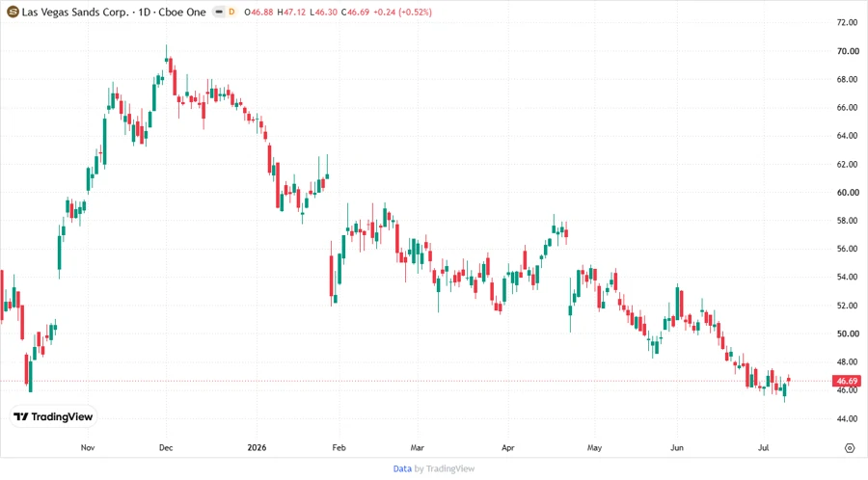The image size is (868, 480).
Task: Click the Jun time axis label
Action: pos(676,447)
